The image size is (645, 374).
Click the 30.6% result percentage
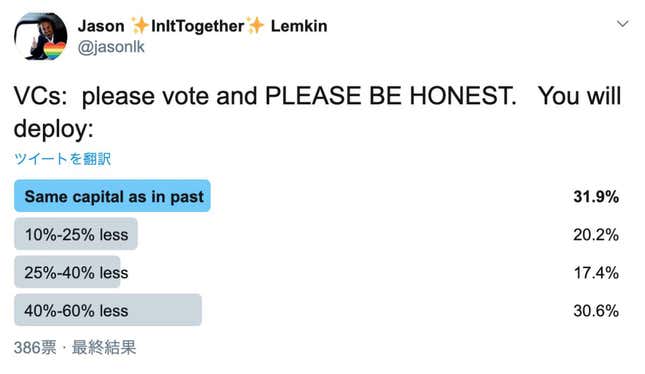coord(596,310)
